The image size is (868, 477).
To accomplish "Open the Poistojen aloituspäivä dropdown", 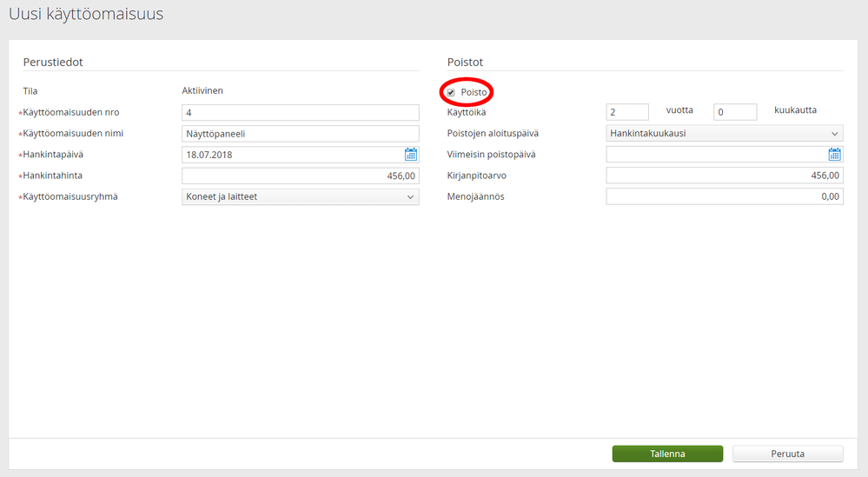I will pos(724,134).
